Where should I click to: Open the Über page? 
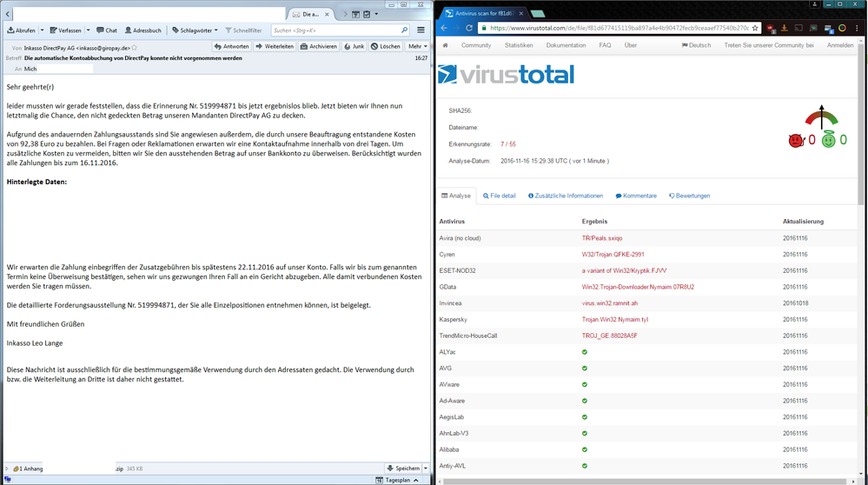[x=631, y=45]
